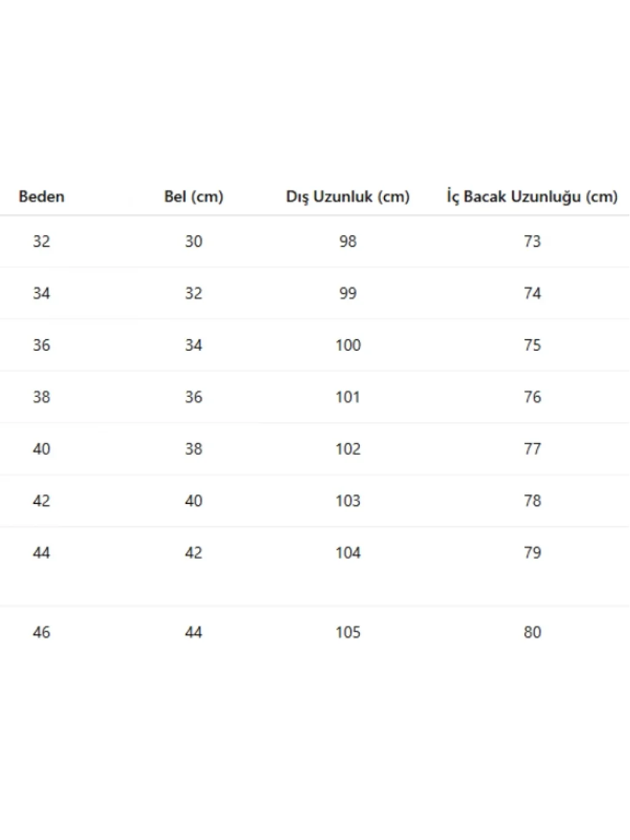Viewport: 630px width, 840px height.
Task: Click the outer length value 105
Action: pos(348,632)
